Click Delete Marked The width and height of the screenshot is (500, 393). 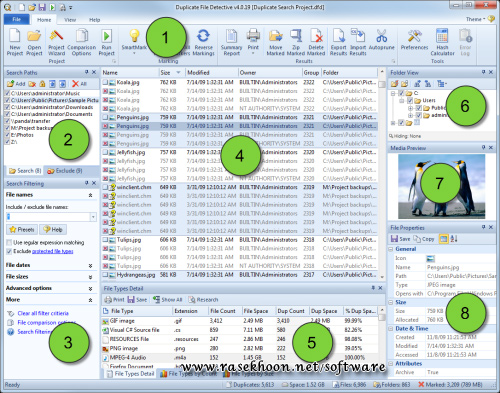(316, 43)
